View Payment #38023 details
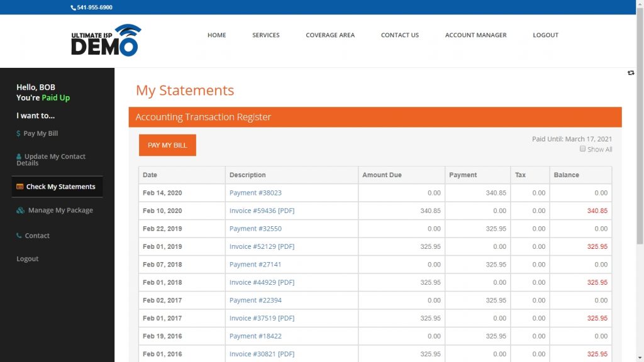The height and width of the screenshot is (362, 644). tap(257, 193)
